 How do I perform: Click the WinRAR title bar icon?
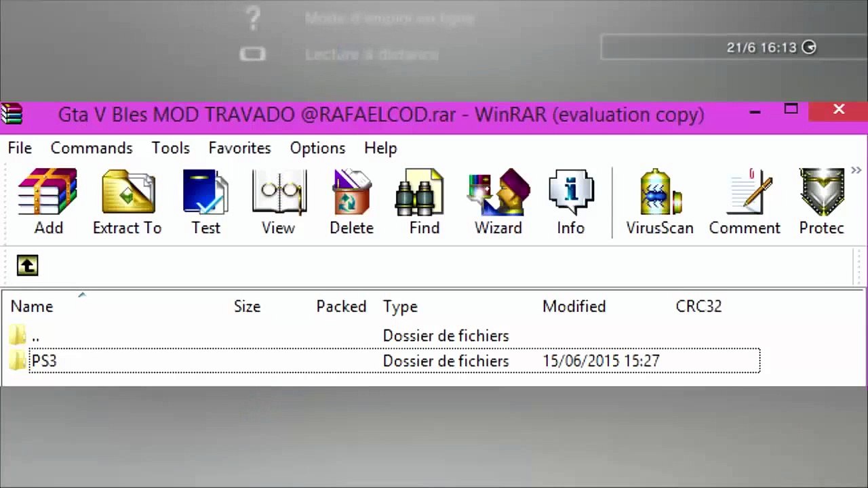[12, 114]
